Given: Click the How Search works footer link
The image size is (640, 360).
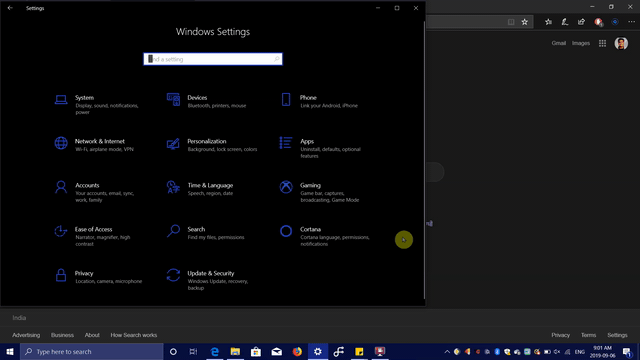Looking at the screenshot, I should 133,335.
